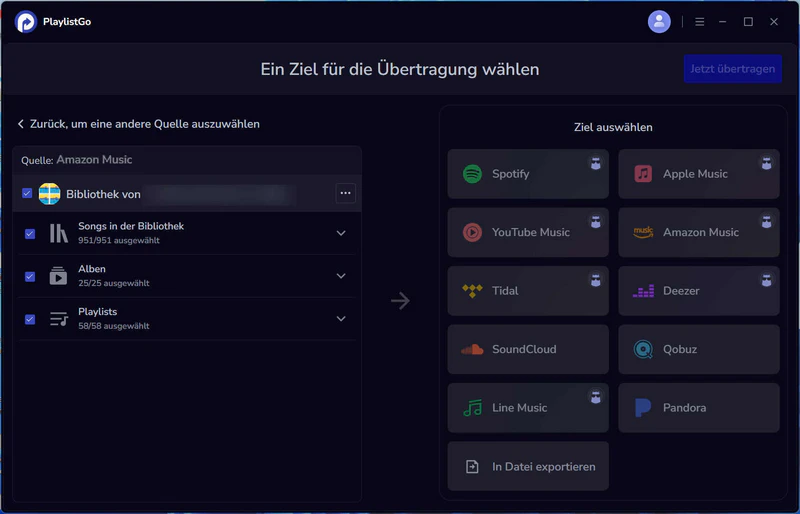The image size is (800, 514).
Task: Click the Tidal logo icon
Action: [x=472, y=291]
